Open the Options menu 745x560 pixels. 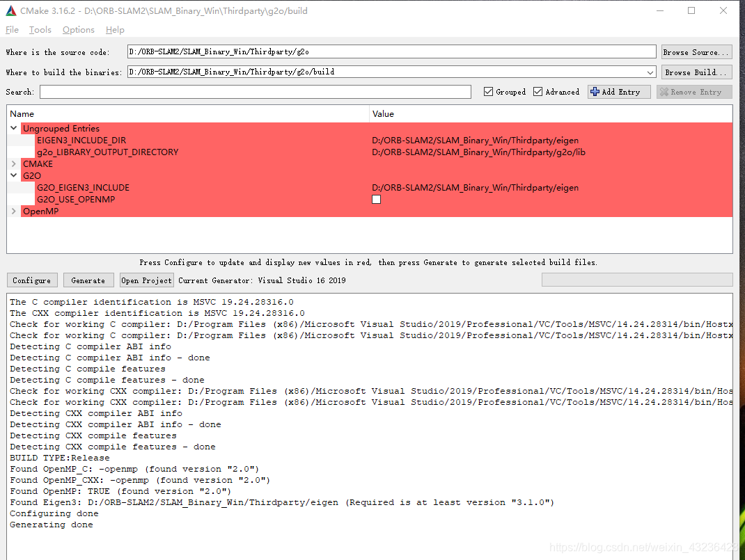point(79,29)
